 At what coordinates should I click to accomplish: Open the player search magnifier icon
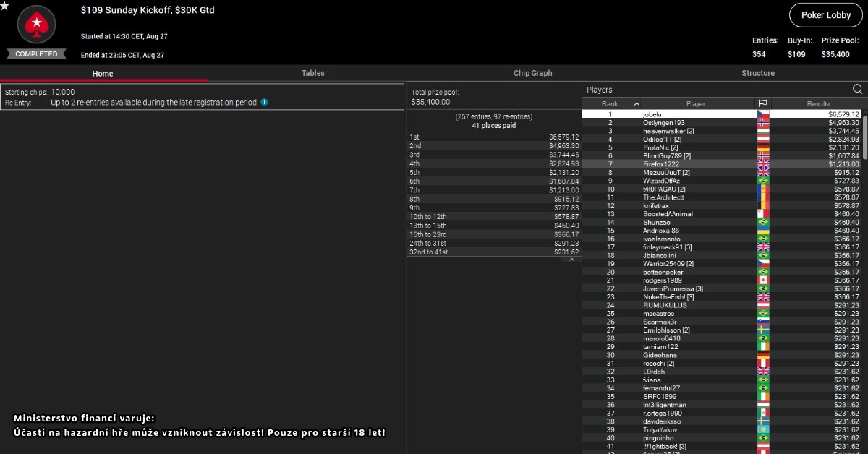tap(857, 90)
